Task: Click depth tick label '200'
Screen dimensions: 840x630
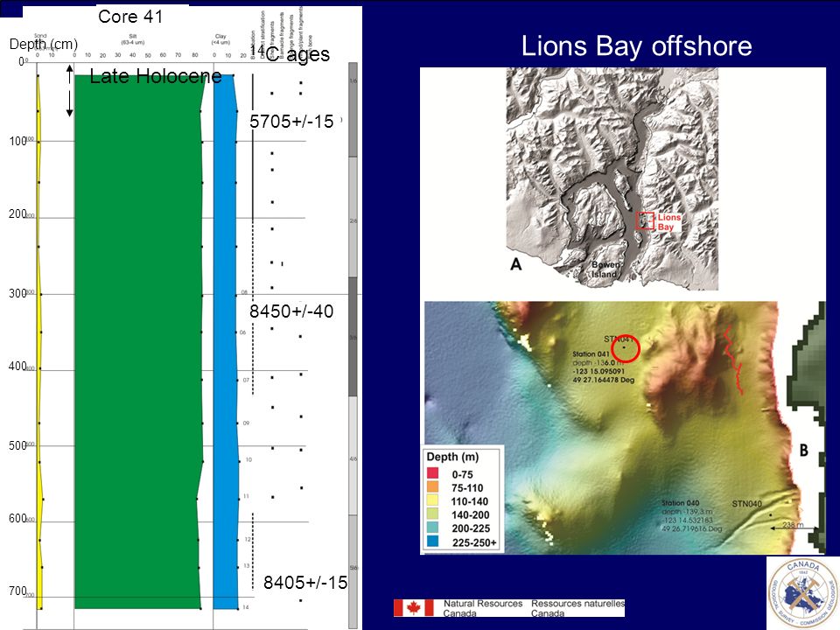Action: tap(17, 213)
